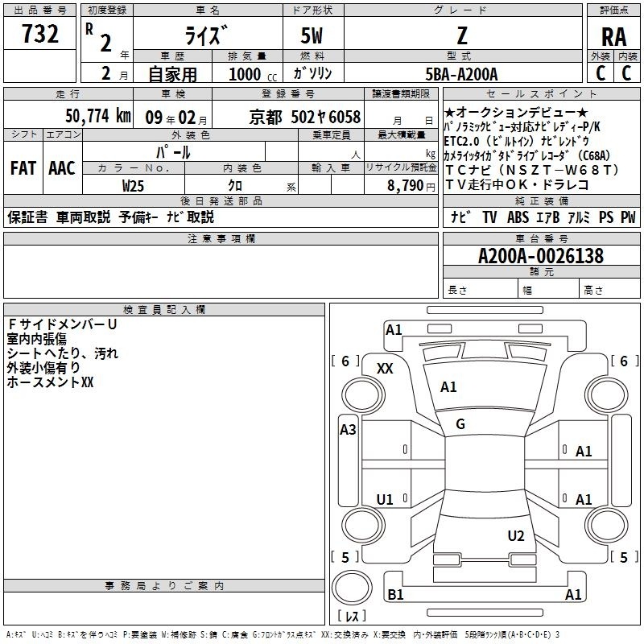Image resolution: width=644 pixels, height=644 pixels.
Task: Select the RA evaluation score
Action: (x=614, y=37)
